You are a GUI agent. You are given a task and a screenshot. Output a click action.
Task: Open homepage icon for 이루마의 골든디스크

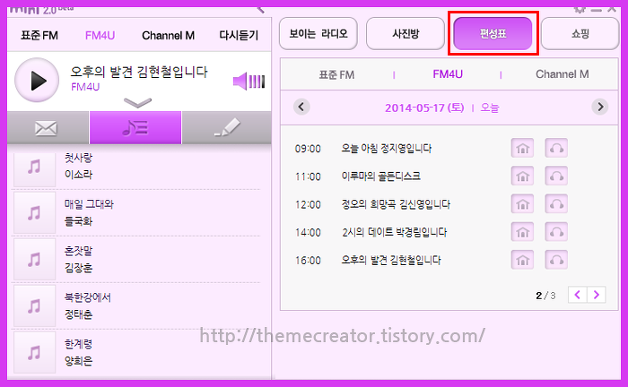(x=522, y=176)
